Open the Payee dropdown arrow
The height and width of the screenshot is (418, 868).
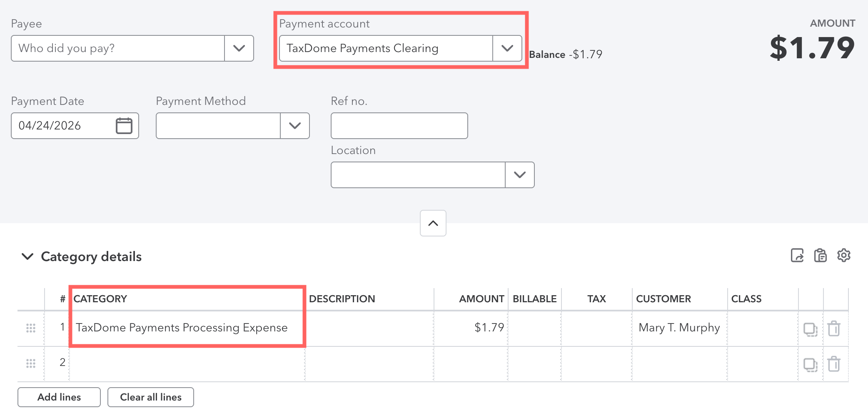(239, 48)
